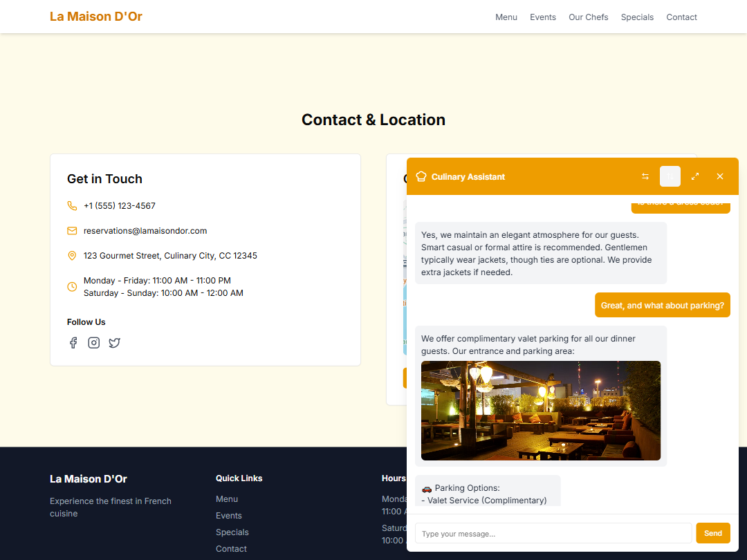Open the Twitter profile icon
This screenshot has width=747, height=560.
(115, 343)
